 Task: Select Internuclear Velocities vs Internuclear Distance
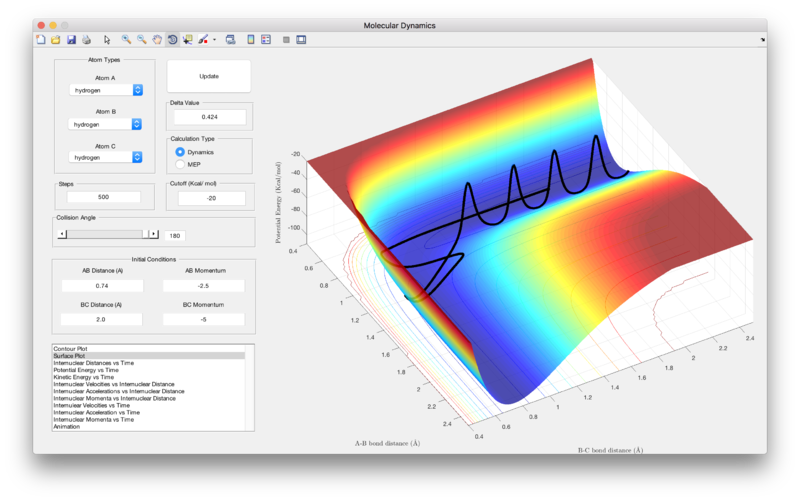pos(114,384)
